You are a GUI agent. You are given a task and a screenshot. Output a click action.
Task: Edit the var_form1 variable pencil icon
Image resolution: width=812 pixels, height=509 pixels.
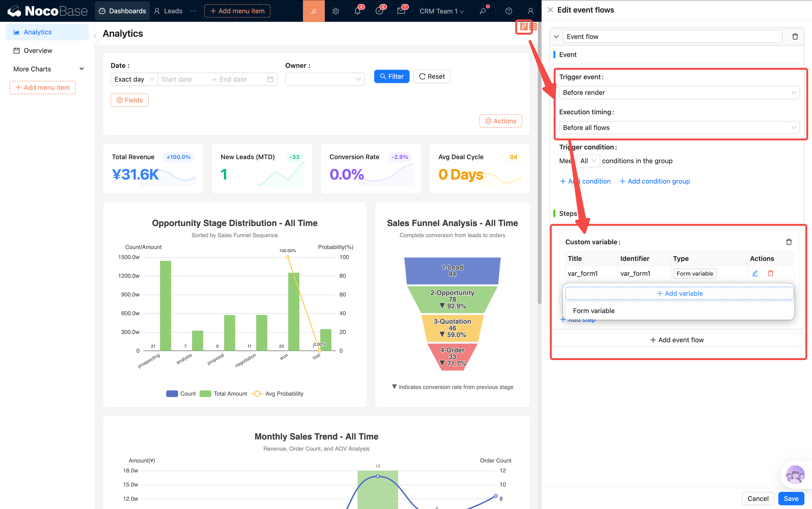[x=755, y=273]
